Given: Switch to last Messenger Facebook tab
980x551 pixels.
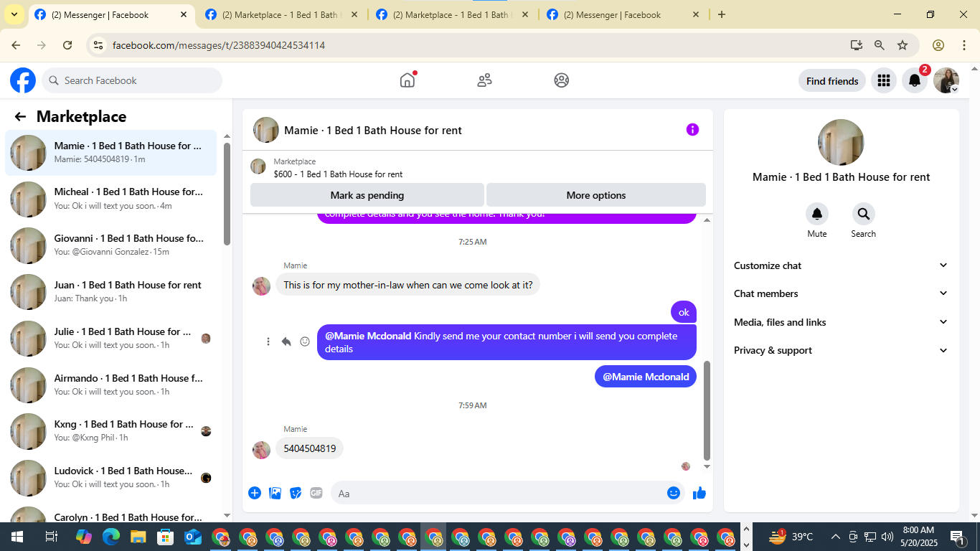Looking at the screenshot, I should pyautogui.click(x=625, y=14).
